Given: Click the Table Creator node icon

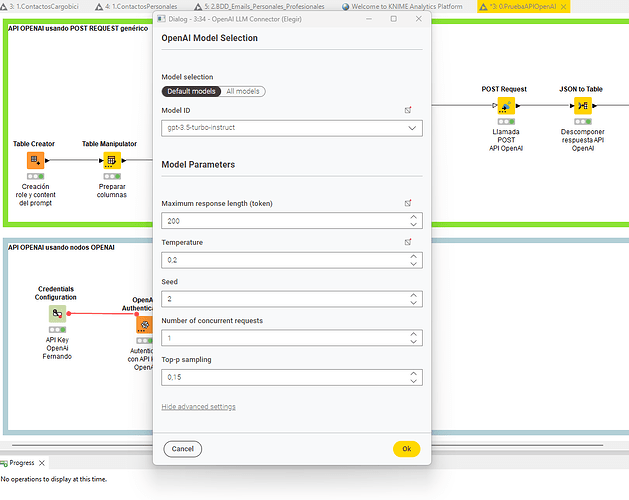Looking at the screenshot, I should tap(35, 161).
